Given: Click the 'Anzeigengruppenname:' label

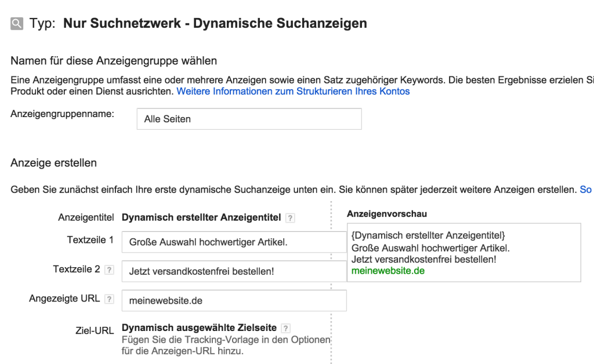Looking at the screenshot, I should click(62, 114).
